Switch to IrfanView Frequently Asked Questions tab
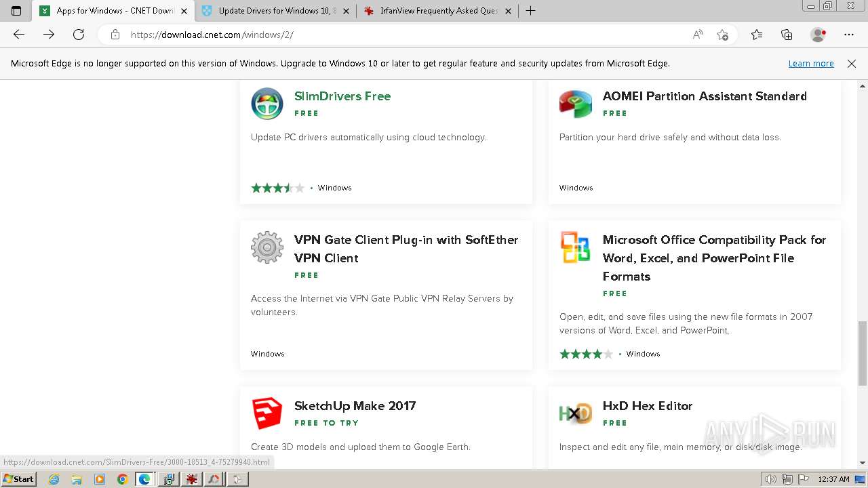The image size is (868, 488). 438,11
